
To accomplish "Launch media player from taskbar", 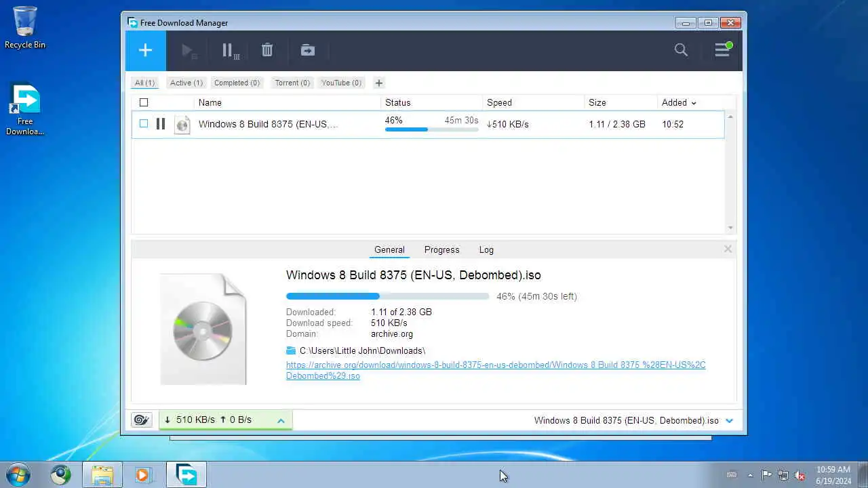I will click(x=142, y=475).
